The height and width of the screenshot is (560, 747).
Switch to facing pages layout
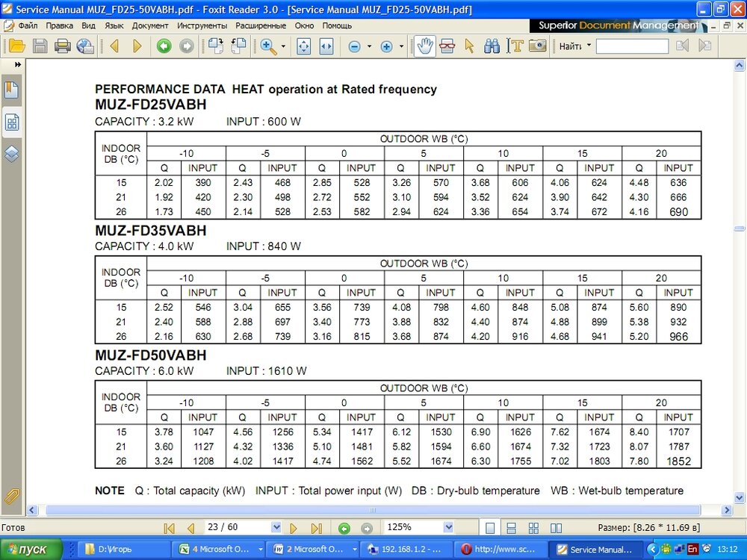point(556,528)
